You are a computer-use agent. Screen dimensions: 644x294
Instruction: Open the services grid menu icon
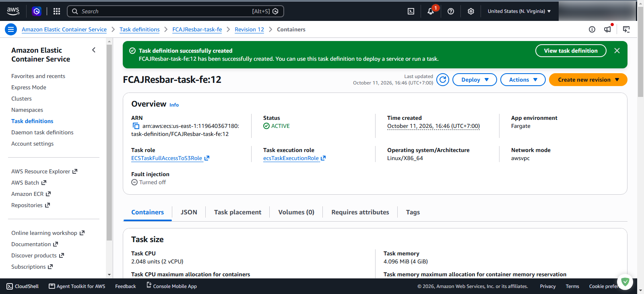[x=57, y=11]
